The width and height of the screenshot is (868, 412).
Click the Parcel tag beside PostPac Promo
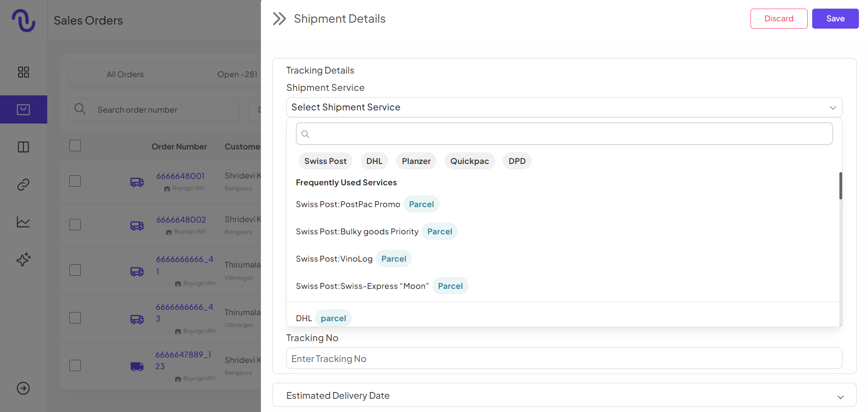tap(422, 204)
